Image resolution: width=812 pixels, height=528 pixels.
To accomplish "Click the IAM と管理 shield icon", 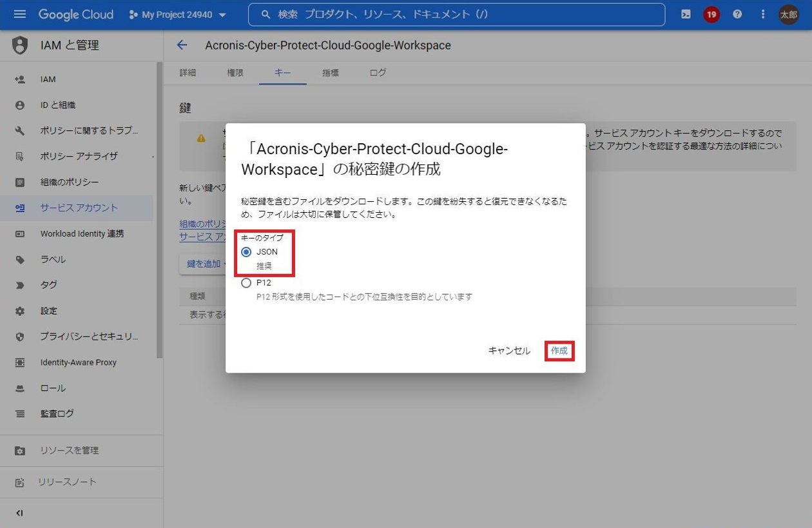I will point(20,45).
